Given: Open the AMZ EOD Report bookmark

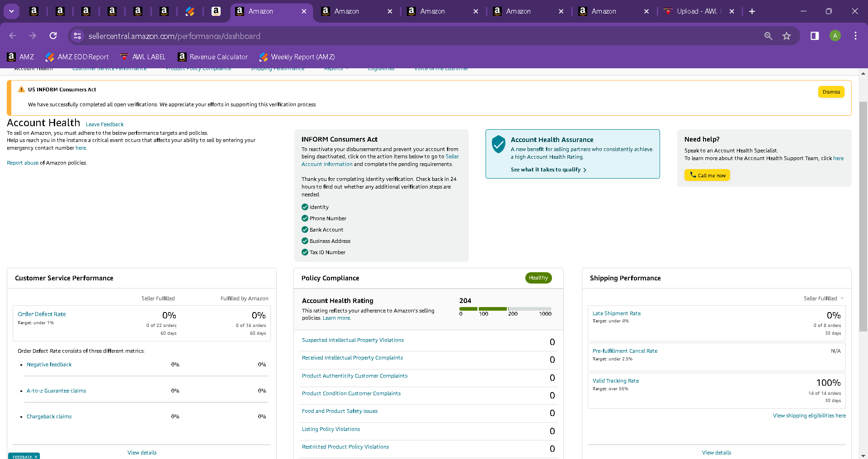Looking at the screenshot, I should click(77, 57).
